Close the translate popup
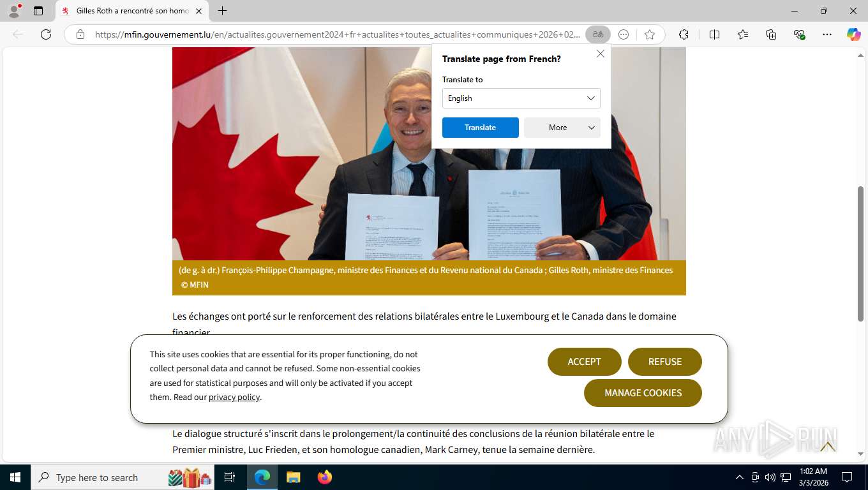The image size is (868, 490). coord(600,54)
